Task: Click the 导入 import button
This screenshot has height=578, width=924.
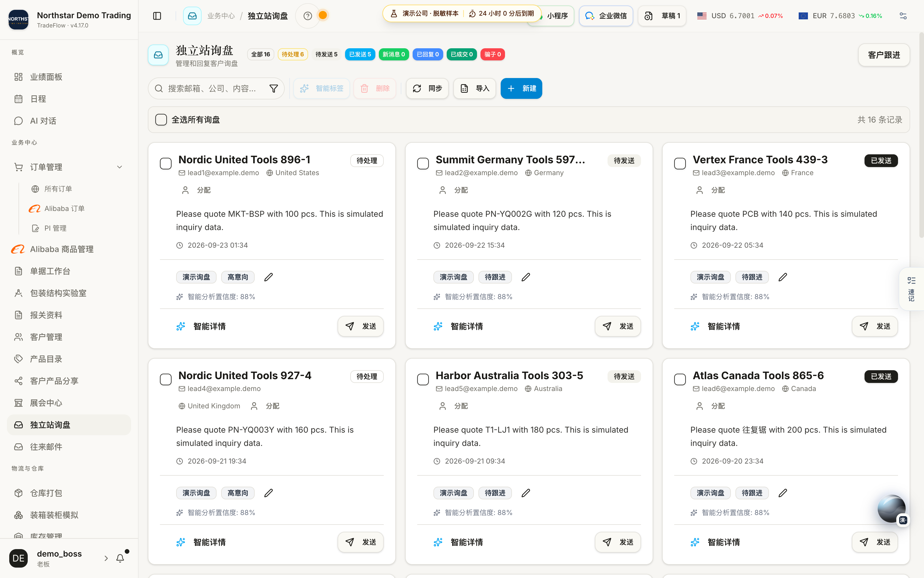Action: pos(475,88)
